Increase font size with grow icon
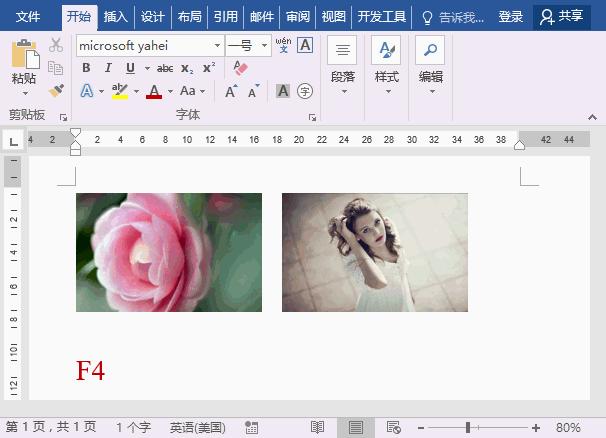 (x=232, y=91)
